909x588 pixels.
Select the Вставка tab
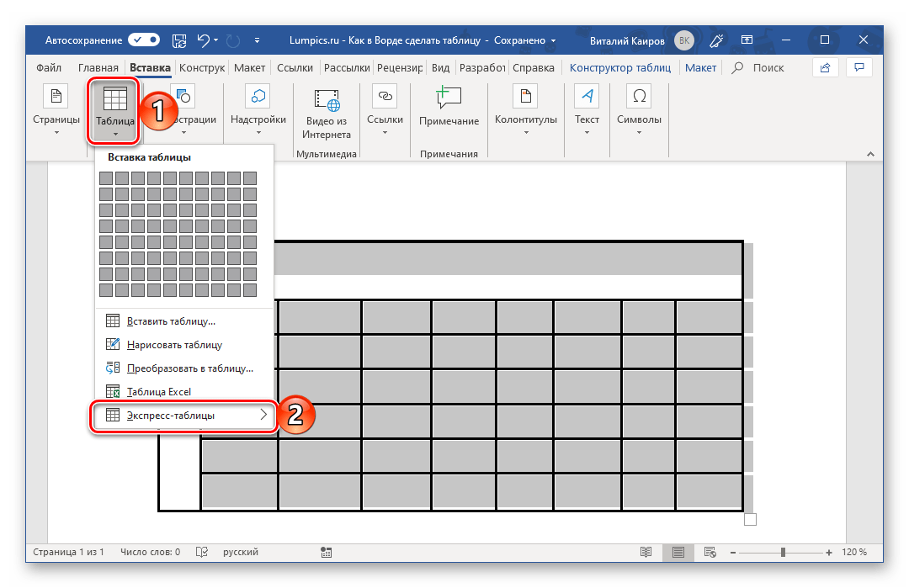(x=150, y=68)
